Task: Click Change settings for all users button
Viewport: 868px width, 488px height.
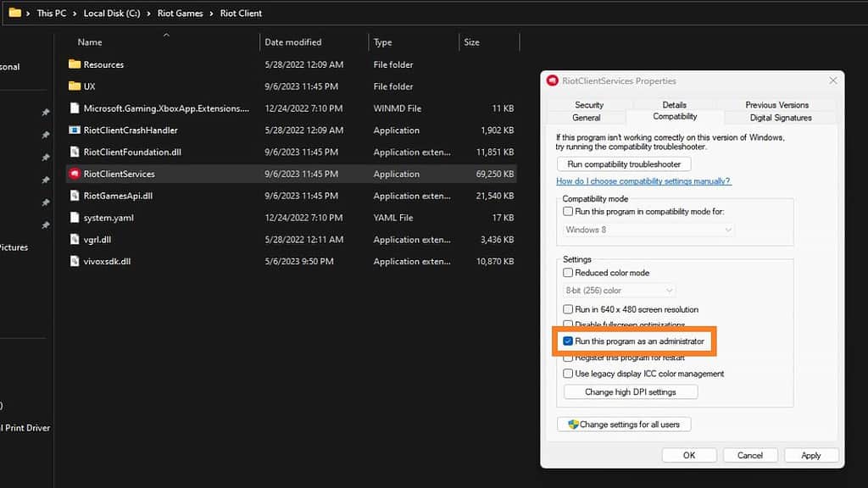Action: pyautogui.click(x=624, y=424)
